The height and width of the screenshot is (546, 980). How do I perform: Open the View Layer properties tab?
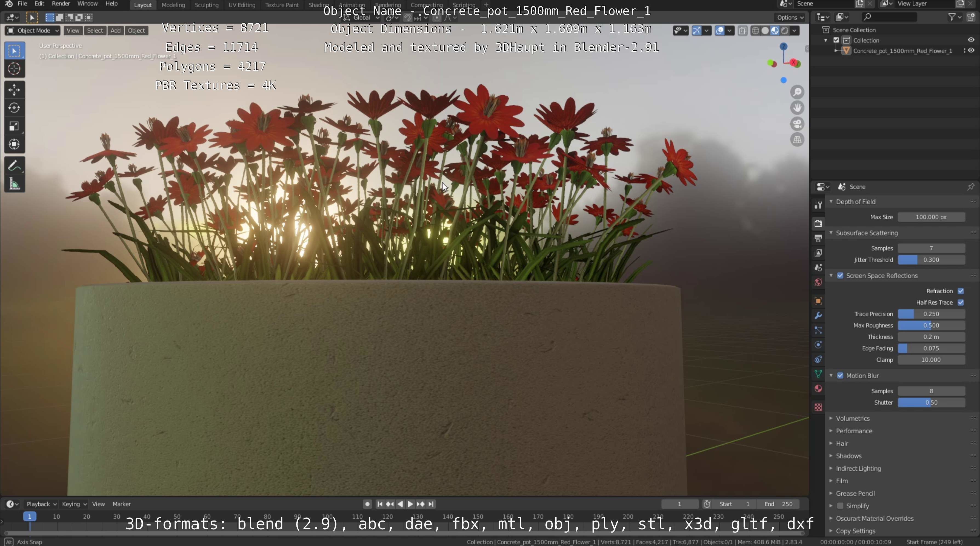pyautogui.click(x=818, y=253)
